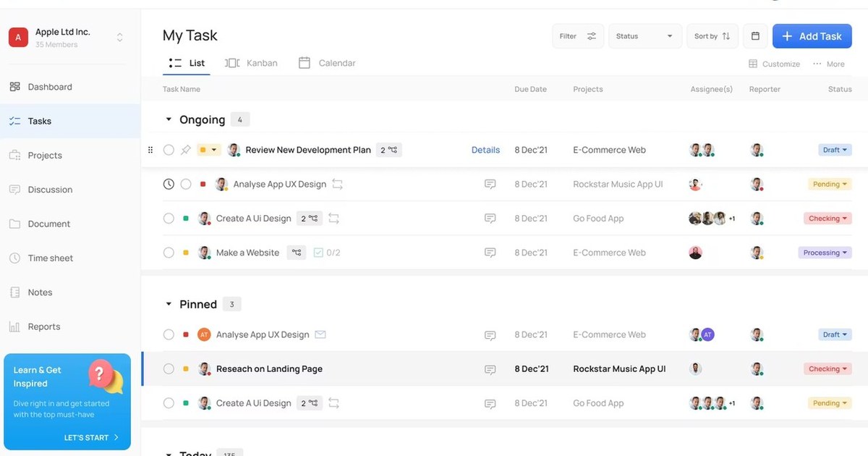Screen dimensions: 868x456
Task: Click the +1 assignees badge on Ongoing Create A Ui Design
Action: 731,219
